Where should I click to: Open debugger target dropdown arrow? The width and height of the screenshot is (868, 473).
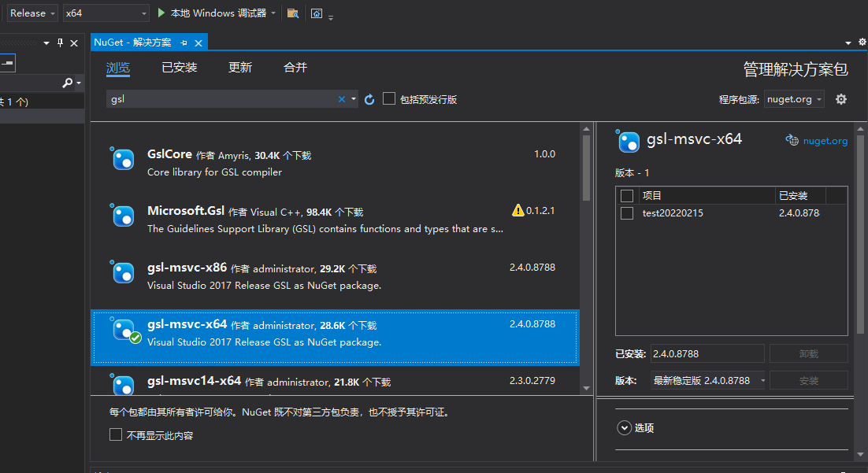(273, 13)
